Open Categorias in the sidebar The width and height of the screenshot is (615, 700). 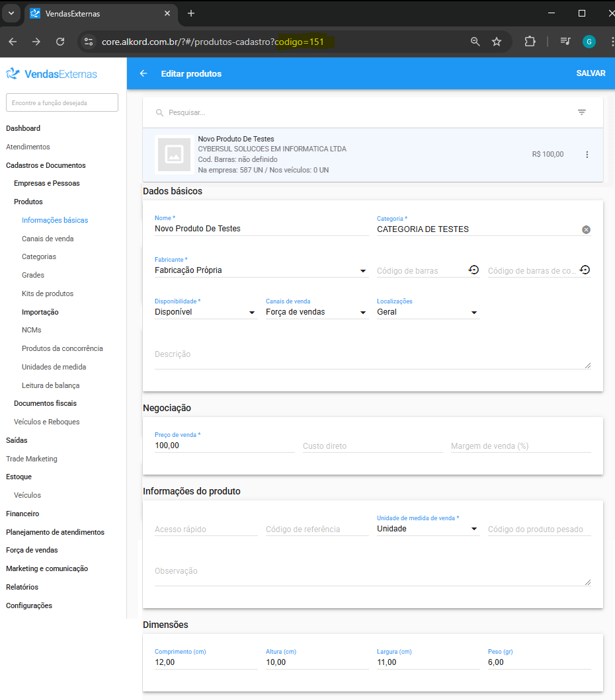[39, 256]
